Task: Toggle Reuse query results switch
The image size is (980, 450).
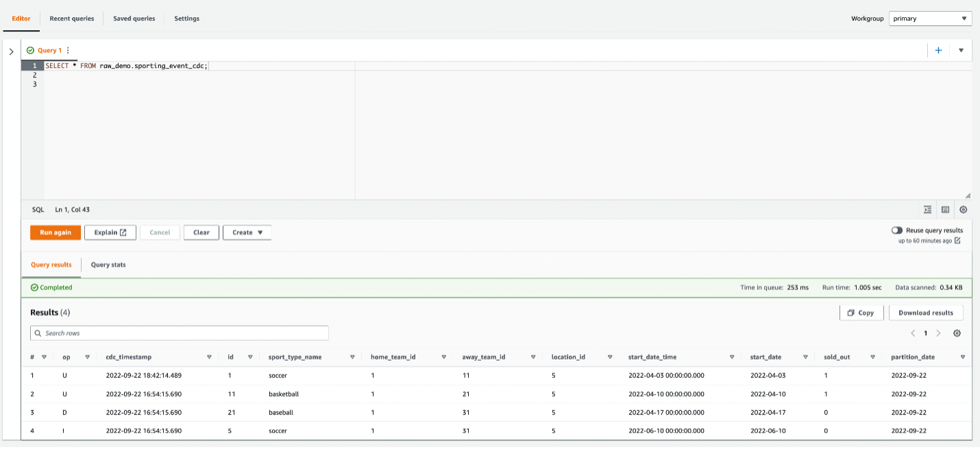Action: pyautogui.click(x=896, y=230)
